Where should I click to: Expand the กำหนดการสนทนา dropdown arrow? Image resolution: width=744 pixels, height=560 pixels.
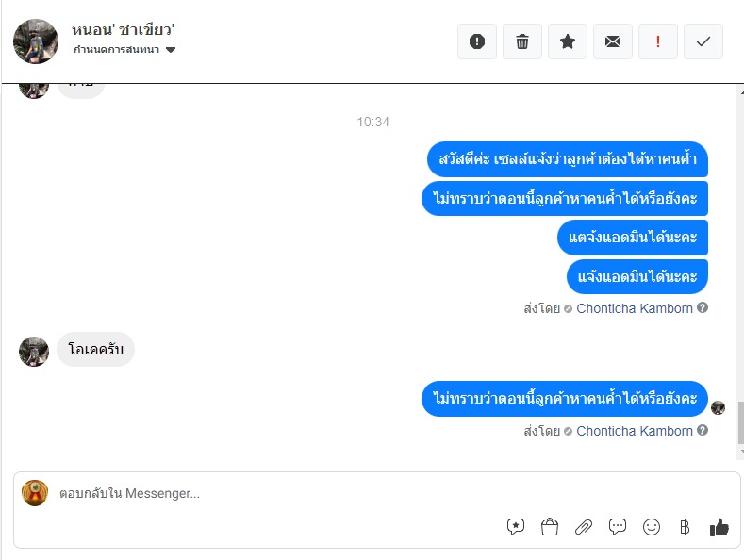coord(171,50)
